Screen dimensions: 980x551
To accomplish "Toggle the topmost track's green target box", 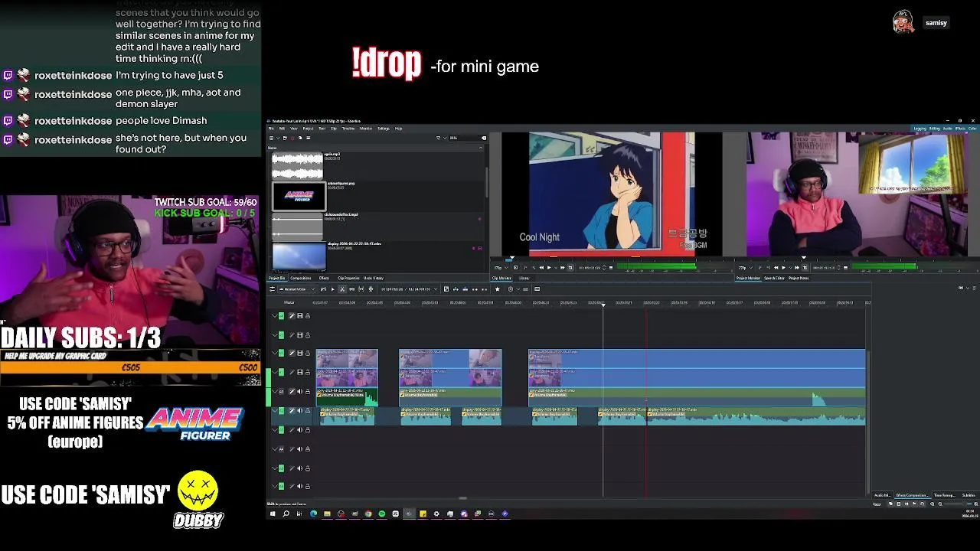I will pos(281,315).
